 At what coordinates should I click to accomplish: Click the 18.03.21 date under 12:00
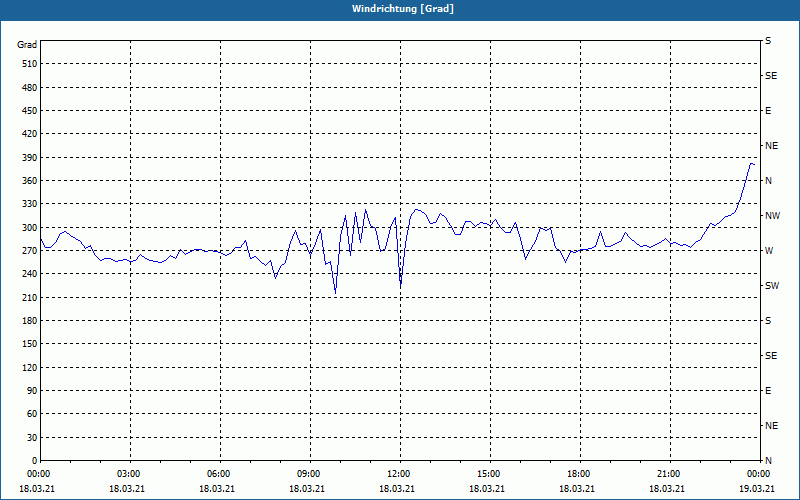point(396,488)
